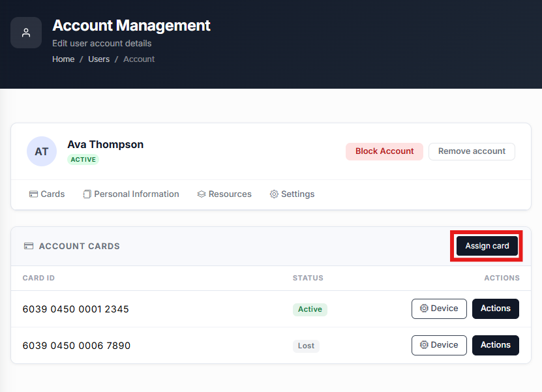Viewport: 542px width, 392px height.
Task: Click the ACTIVE badge under Ava Thompson
Action: 83,159
